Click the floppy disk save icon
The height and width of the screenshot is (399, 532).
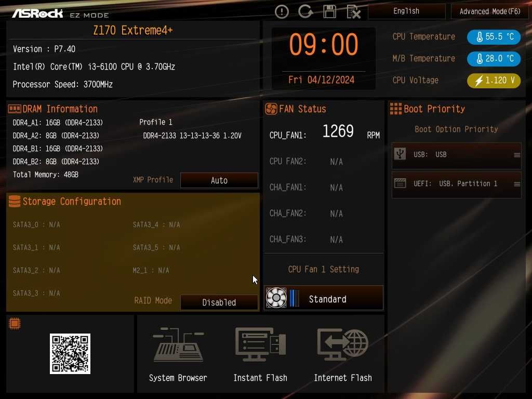pos(329,12)
